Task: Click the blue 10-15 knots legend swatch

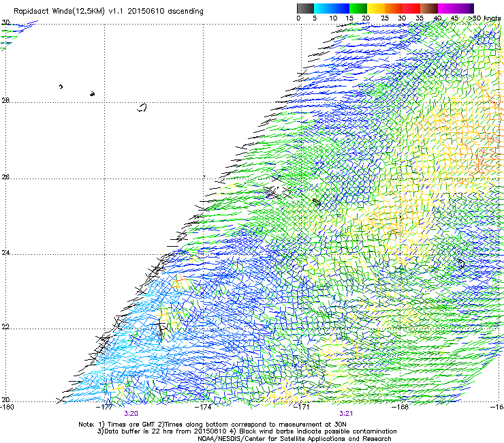Action: point(341,8)
